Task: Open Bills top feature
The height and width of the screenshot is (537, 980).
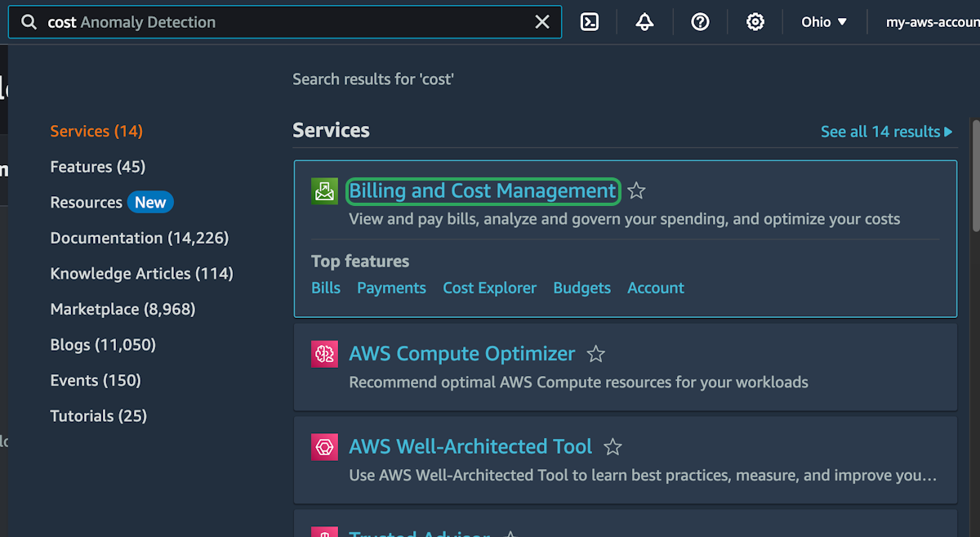Action: [x=326, y=288]
